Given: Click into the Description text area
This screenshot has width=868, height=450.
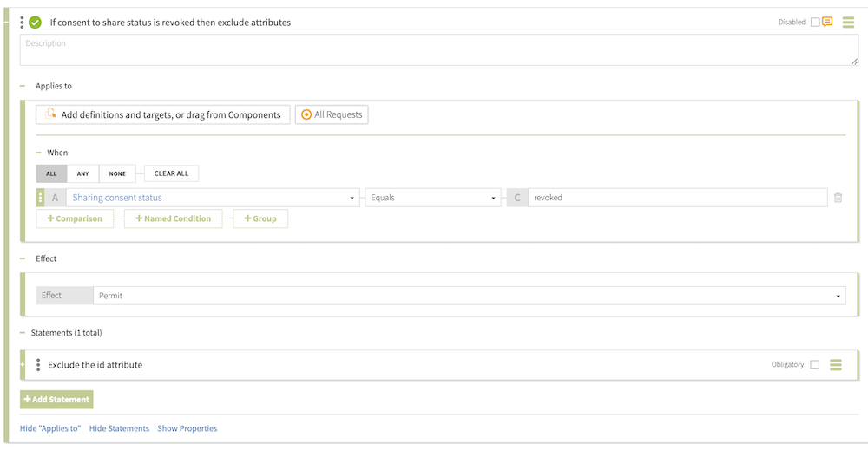Looking at the screenshot, I should point(439,49).
